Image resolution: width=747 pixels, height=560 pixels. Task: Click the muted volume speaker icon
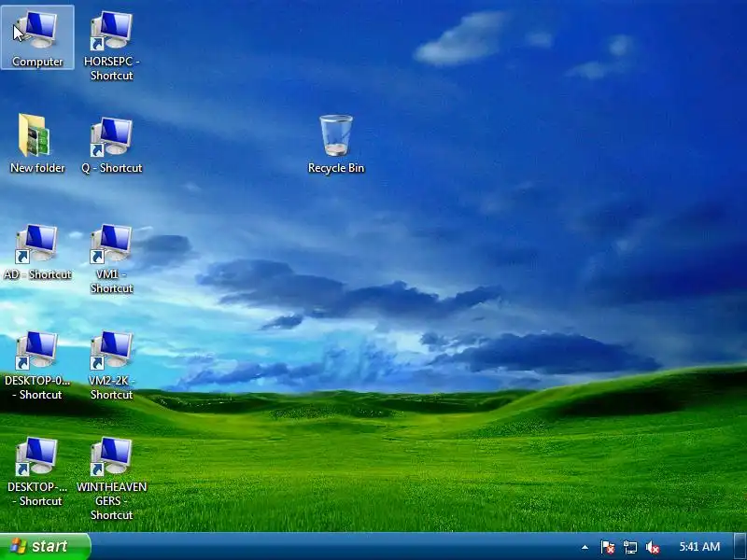click(x=652, y=547)
